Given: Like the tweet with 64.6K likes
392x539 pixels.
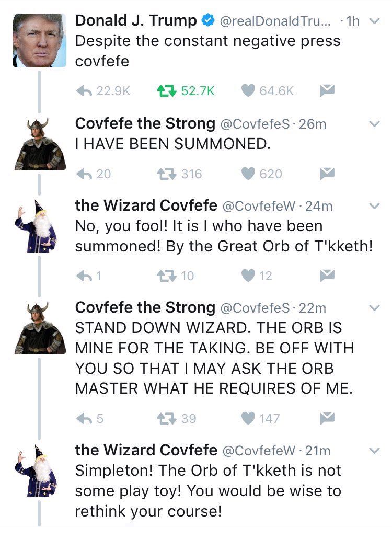Looking at the screenshot, I should click(x=248, y=90).
